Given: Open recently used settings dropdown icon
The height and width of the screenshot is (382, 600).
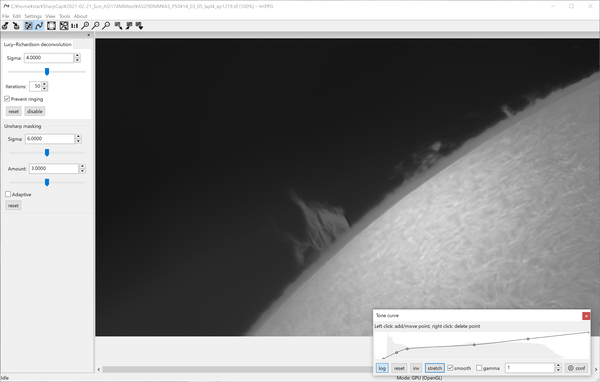Looking at the screenshot, I should [x=139, y=26].
